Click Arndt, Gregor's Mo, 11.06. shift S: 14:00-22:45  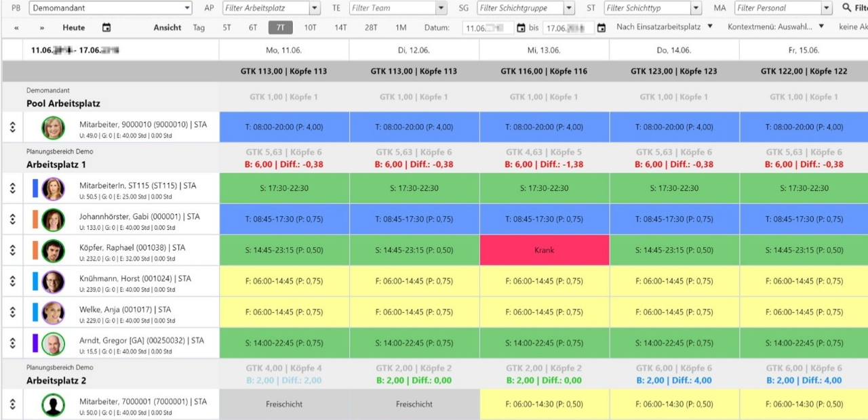pyautogui.click(x=284, y=343)
